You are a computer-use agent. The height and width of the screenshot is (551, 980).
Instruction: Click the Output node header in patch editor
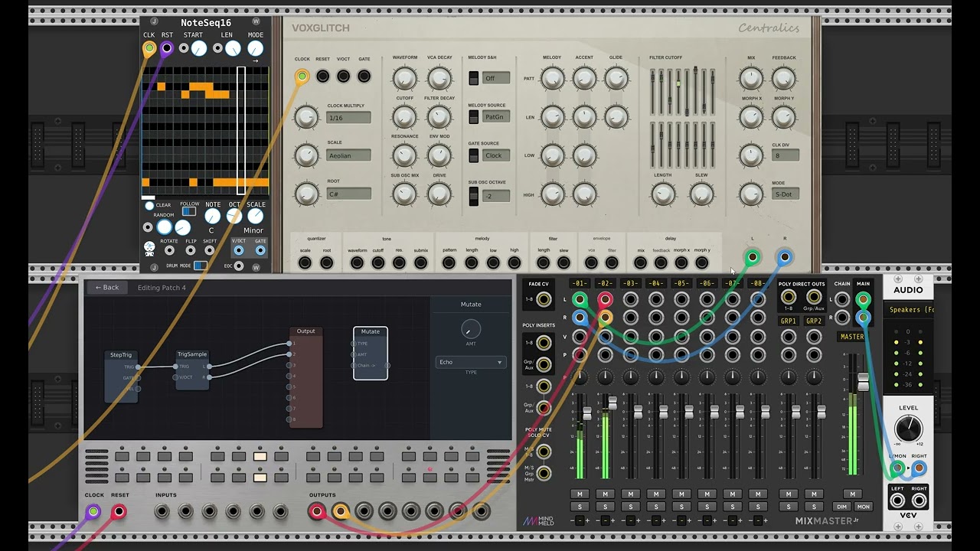pos(305,331)
